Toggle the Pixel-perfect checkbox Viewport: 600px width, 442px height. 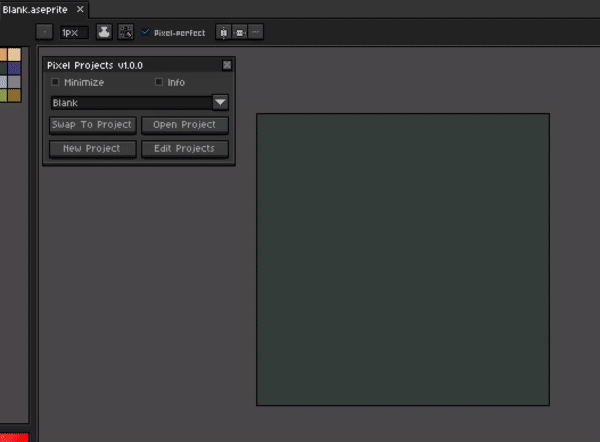pos(145,33)
